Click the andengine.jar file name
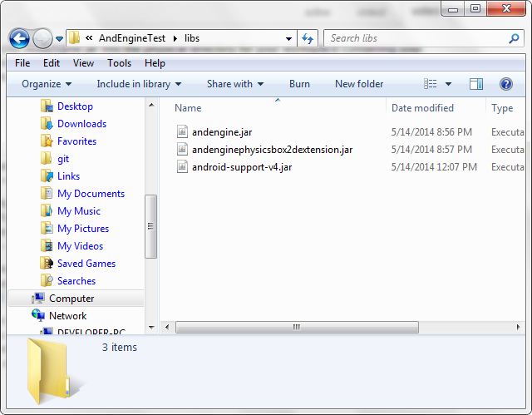Viewport: 532px width, 415px height. pyautogui.click(x=222, y=132)
